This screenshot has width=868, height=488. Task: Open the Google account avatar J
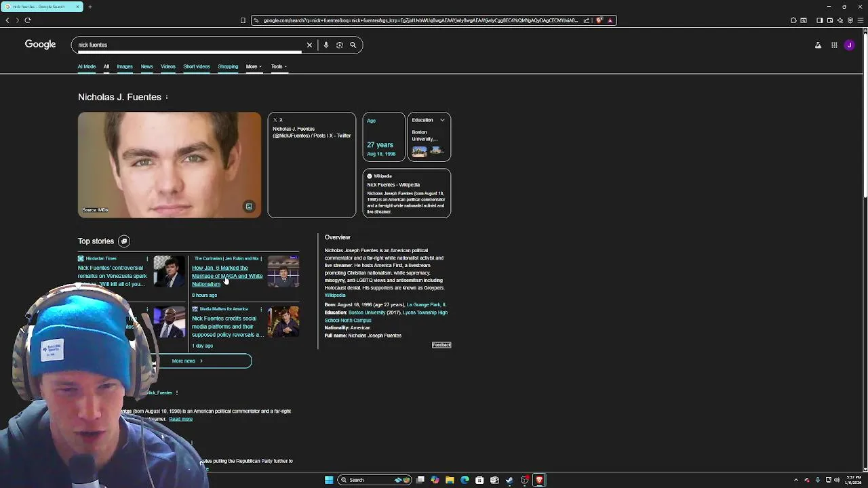tap(849, 45)
